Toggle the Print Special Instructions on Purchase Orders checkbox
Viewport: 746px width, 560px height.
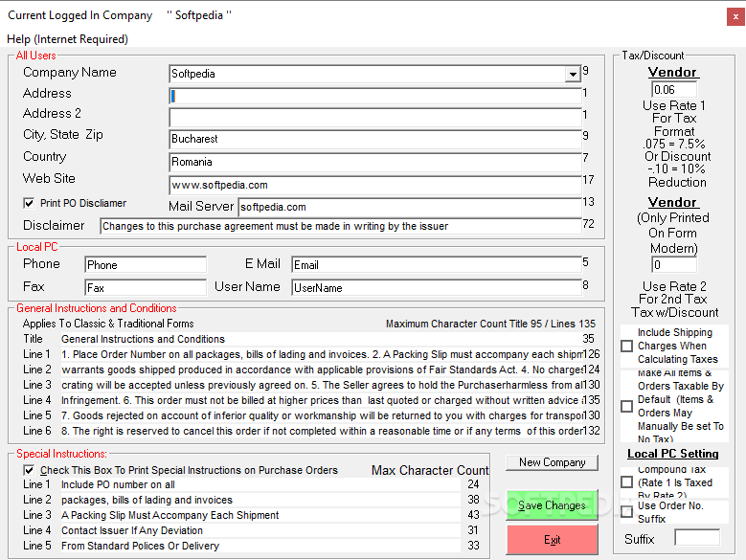pos(29,470)
